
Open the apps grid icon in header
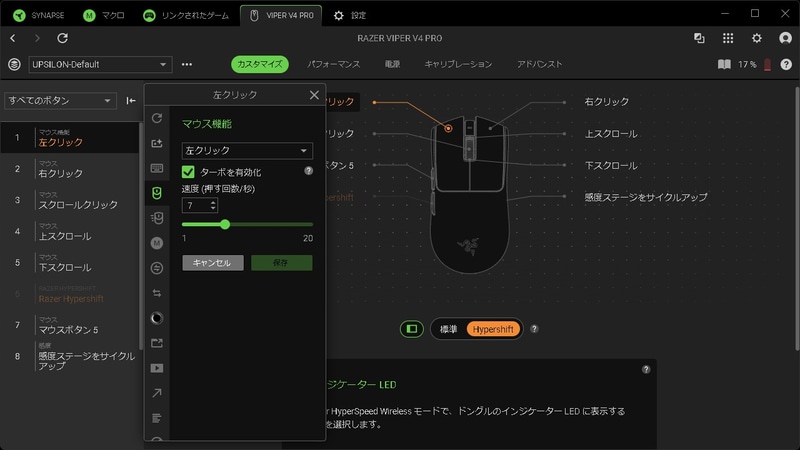(x=728, y=38)
